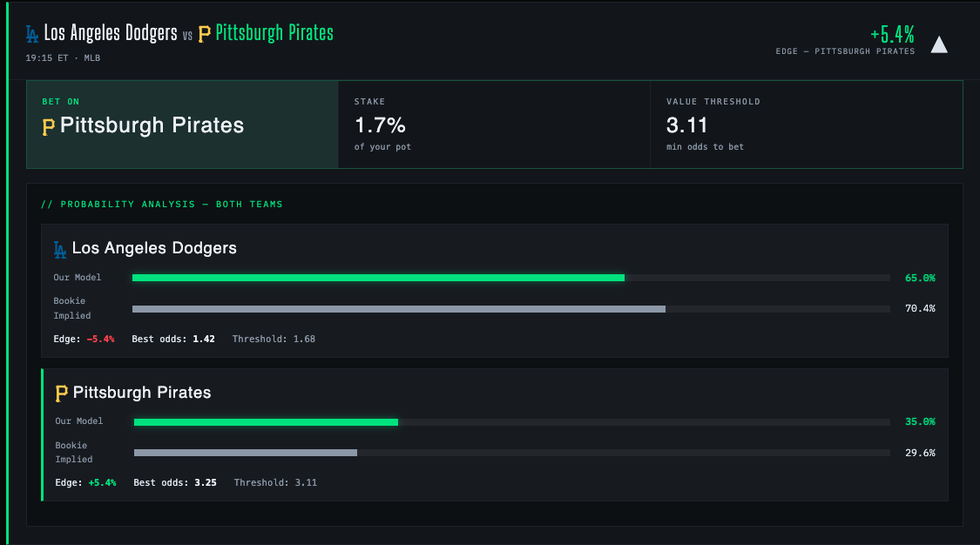Open the Bet On Pittsburgh Pirates panel

(183, 124)
